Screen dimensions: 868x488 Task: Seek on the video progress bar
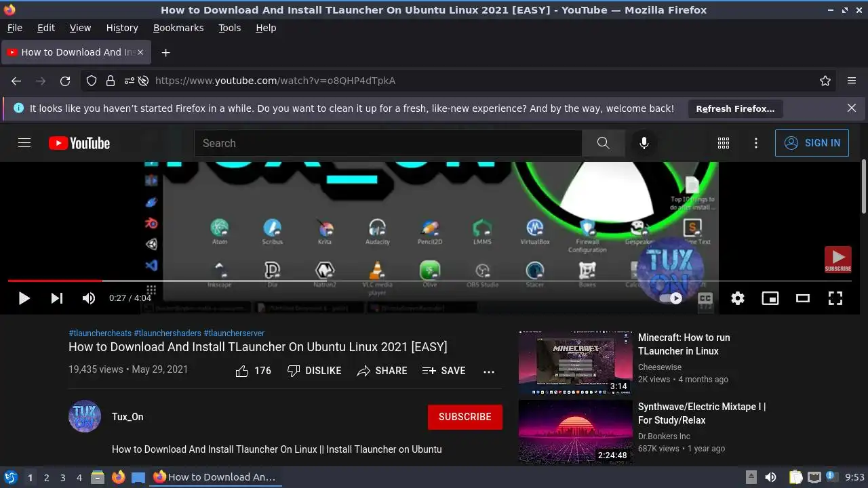click(430, 281)
